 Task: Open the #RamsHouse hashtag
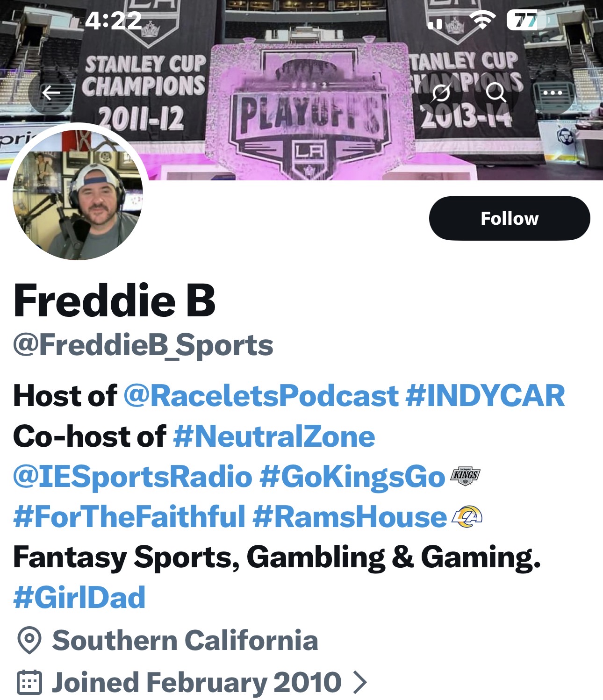pos(350,517)
